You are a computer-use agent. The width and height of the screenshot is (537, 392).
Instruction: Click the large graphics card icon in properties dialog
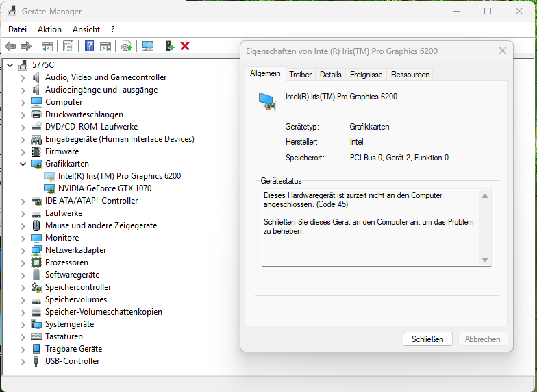coord(267,101)
